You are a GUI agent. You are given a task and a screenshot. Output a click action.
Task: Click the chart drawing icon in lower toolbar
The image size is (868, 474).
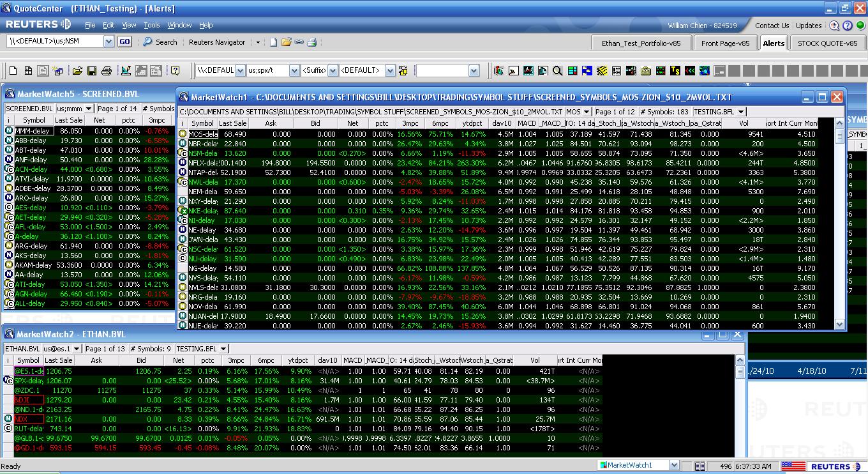(x=126, y=71)
